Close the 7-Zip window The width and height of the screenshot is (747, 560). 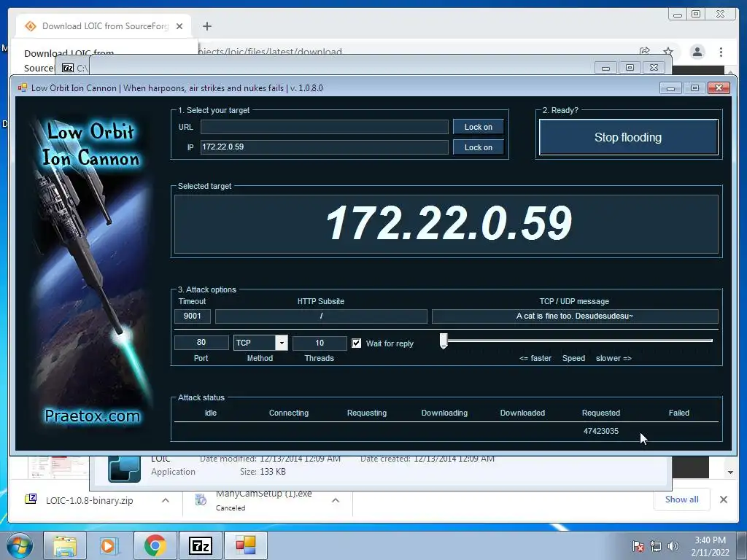pyautogui.click(x=654, y=68)
